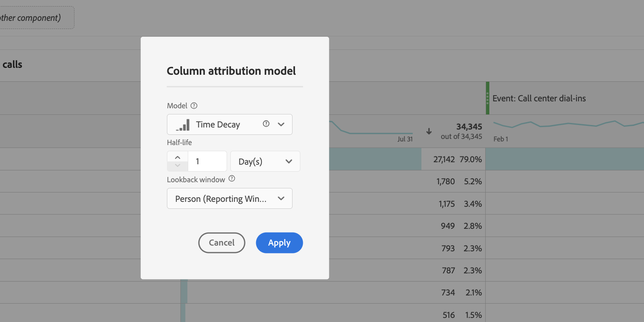Apply the column attribution model settings

coord(279,243)
